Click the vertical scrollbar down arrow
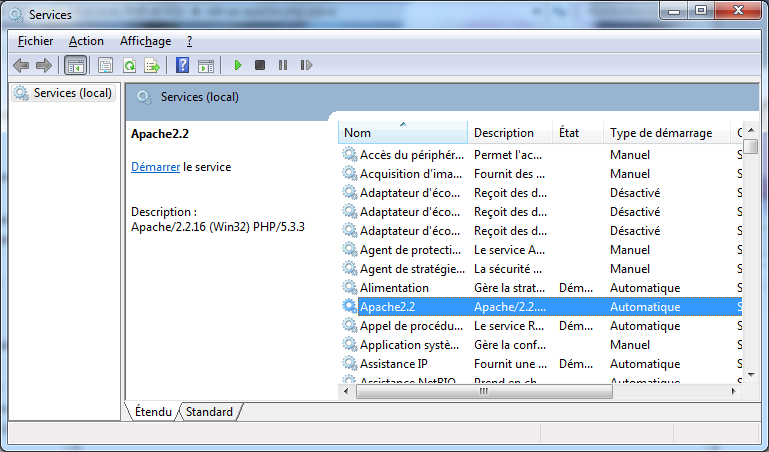769x452 pixels. pos(751,375)
